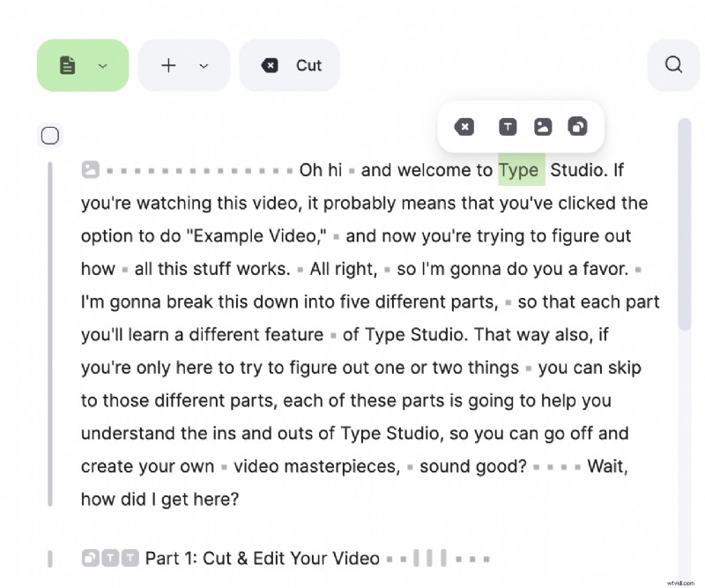Click the arrow icon beside Part 1 heading
The width and height of the screenshot is (705, 588).
(x=90, y=558)
